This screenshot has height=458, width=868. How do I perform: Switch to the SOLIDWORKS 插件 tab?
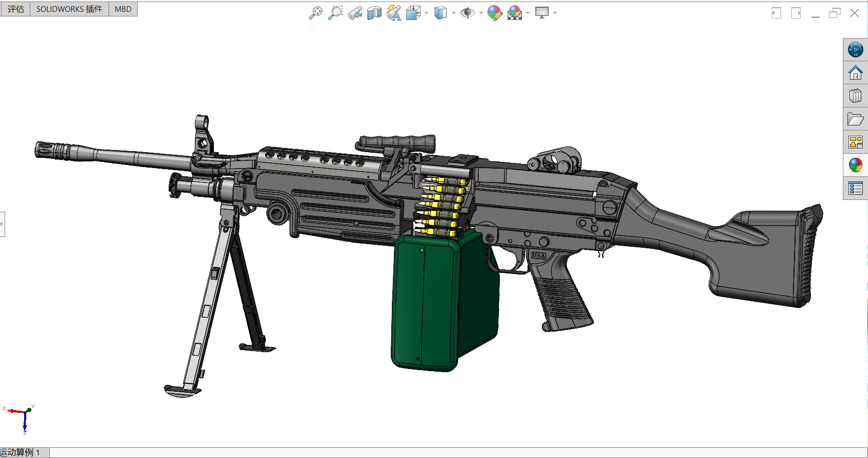pos(69,9)
